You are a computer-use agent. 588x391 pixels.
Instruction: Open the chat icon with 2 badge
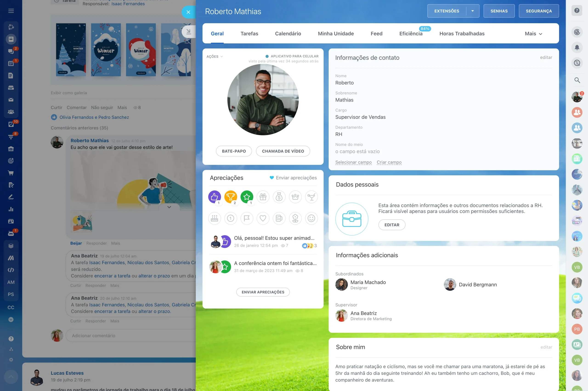pos(11,51)
